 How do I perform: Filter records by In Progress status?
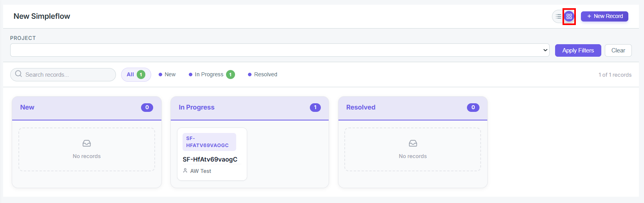click(x=212, y=75)
